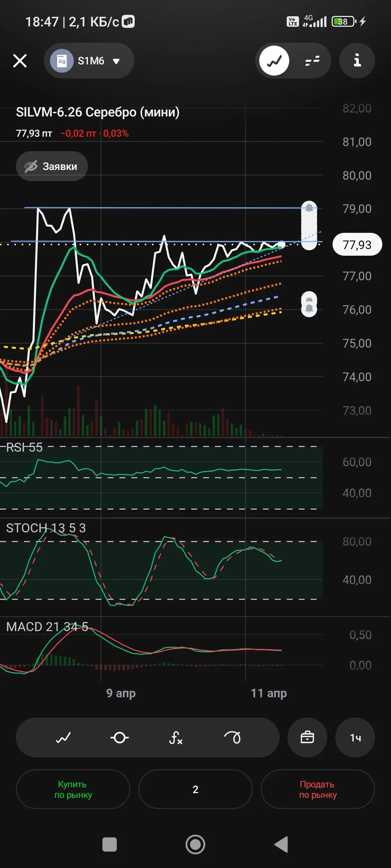Open instrument info button
This screenshot has width=391, height=868.
coord(357,61)
